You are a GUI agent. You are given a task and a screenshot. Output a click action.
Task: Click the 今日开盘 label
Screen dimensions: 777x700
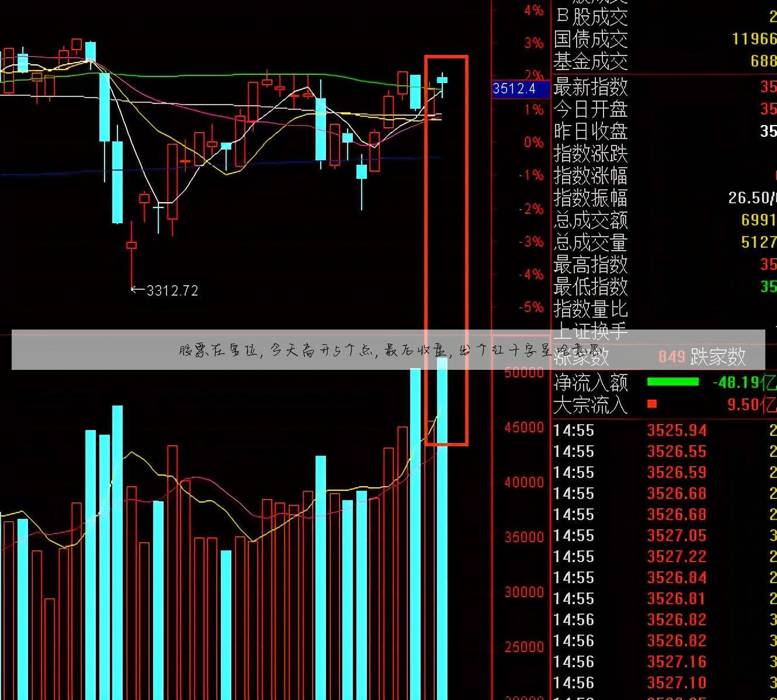[591, 109]
